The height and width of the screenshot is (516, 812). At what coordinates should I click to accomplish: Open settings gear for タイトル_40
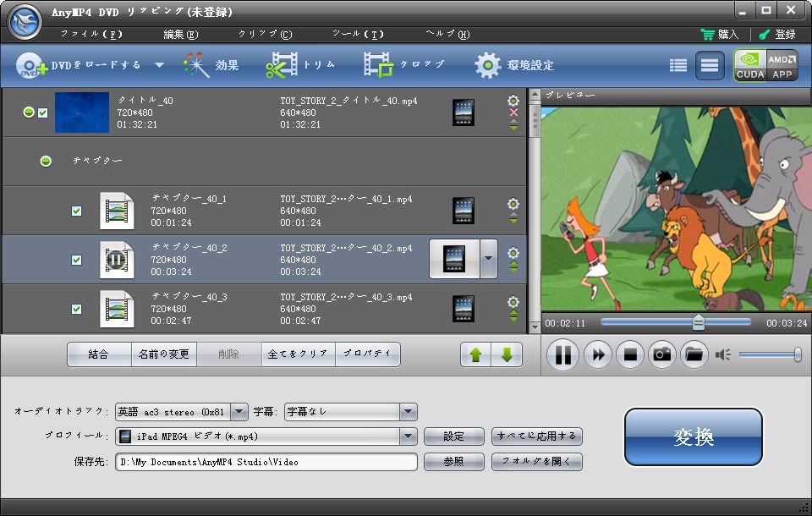click(x=513, y=101)
